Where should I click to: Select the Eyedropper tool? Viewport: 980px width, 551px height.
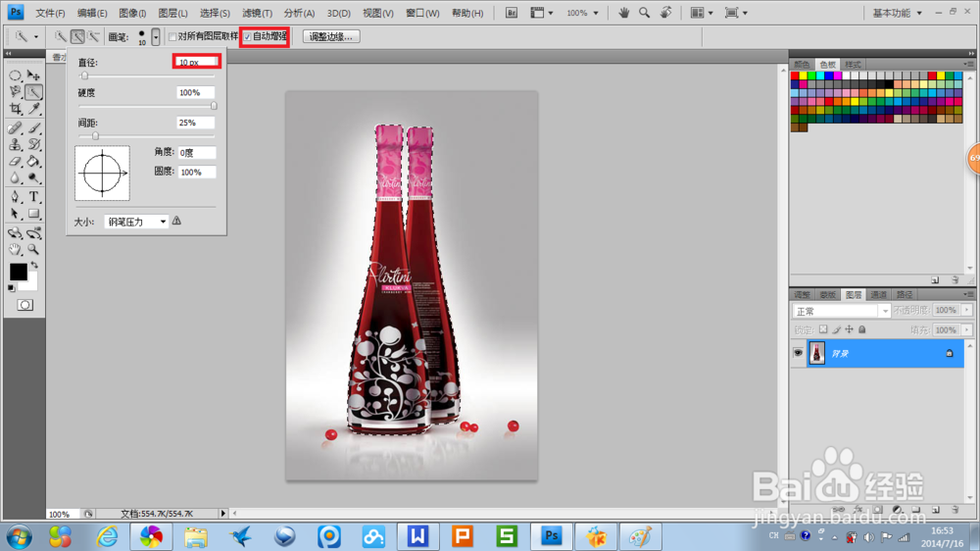pos(33,109)
